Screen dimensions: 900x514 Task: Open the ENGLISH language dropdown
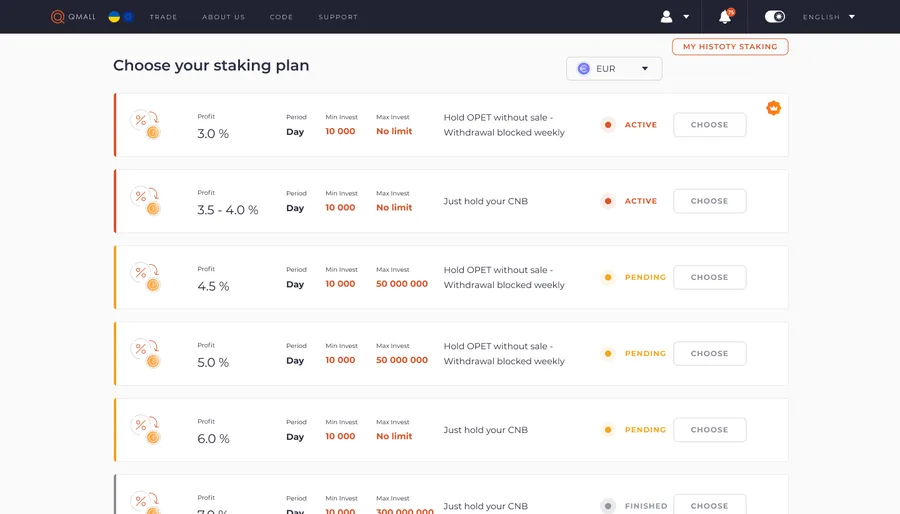[x=829, y=17]
